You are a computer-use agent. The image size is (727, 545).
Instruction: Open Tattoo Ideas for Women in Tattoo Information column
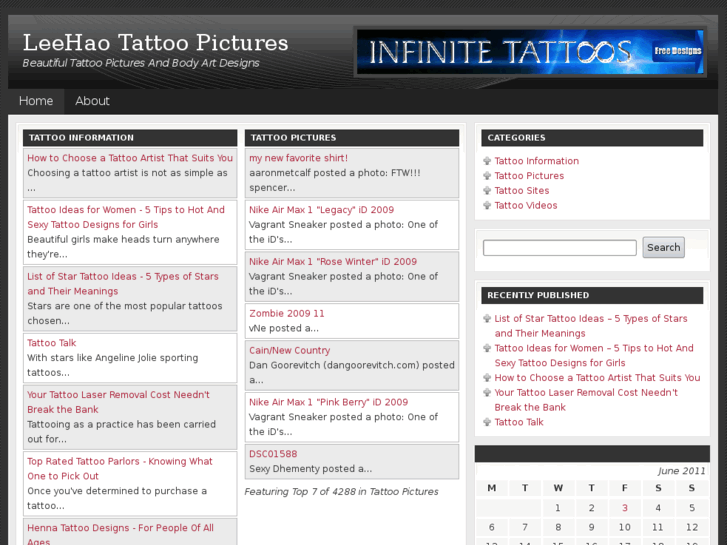point(126,217)
